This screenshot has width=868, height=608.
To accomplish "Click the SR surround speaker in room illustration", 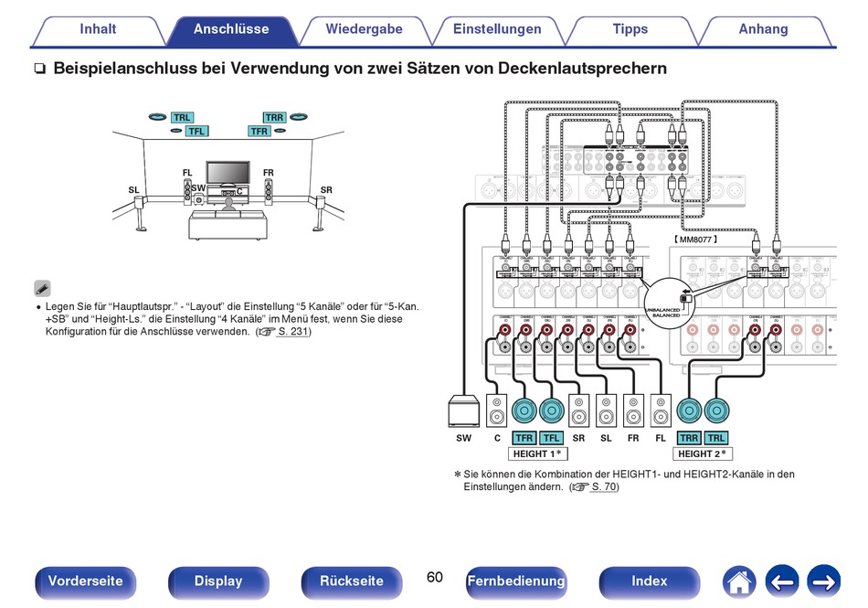I will 320,214.
